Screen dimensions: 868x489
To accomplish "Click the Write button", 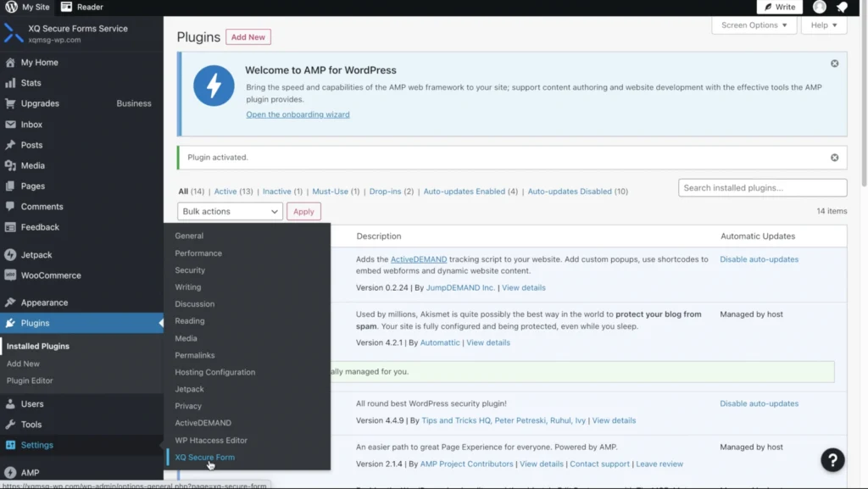I will (x=780, y=7).
